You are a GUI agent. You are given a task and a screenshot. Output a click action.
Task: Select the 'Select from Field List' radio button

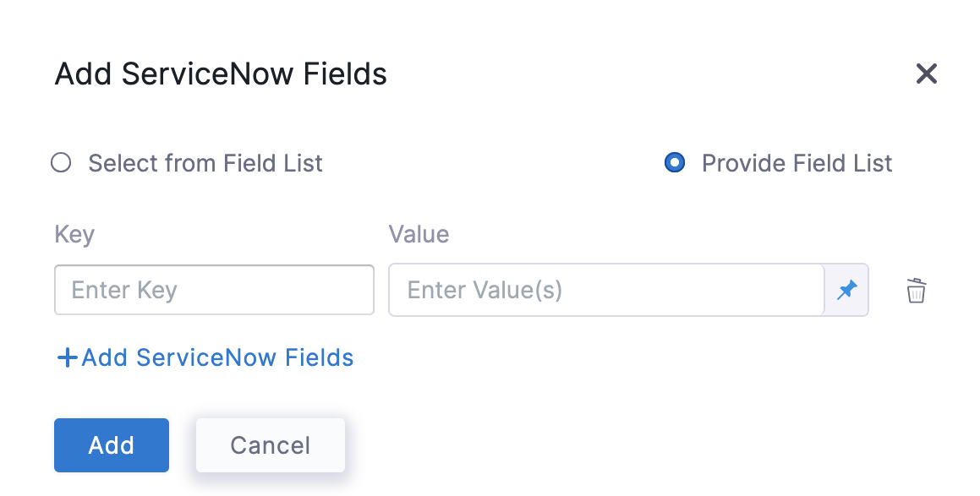point(61,162)
